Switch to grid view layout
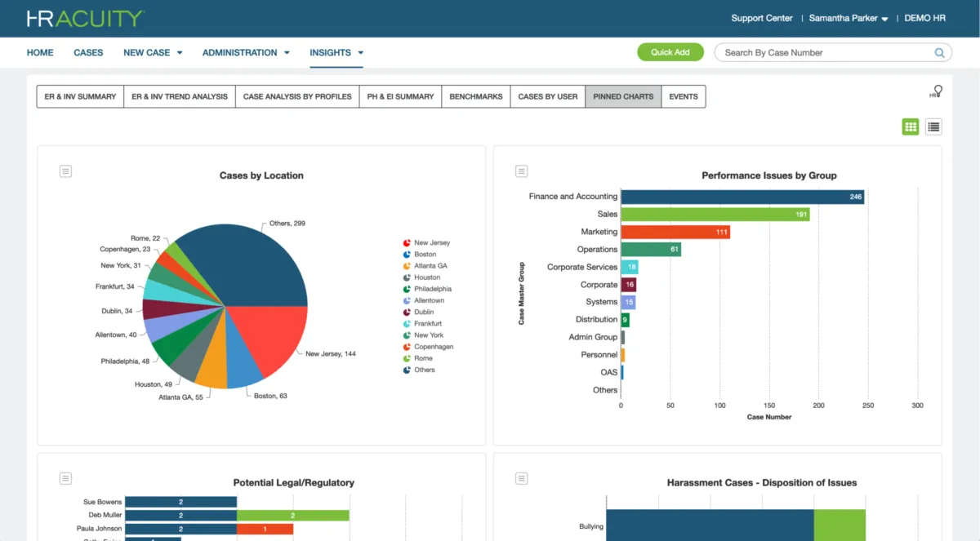980x541 pixels. click(x=911, y=126)
